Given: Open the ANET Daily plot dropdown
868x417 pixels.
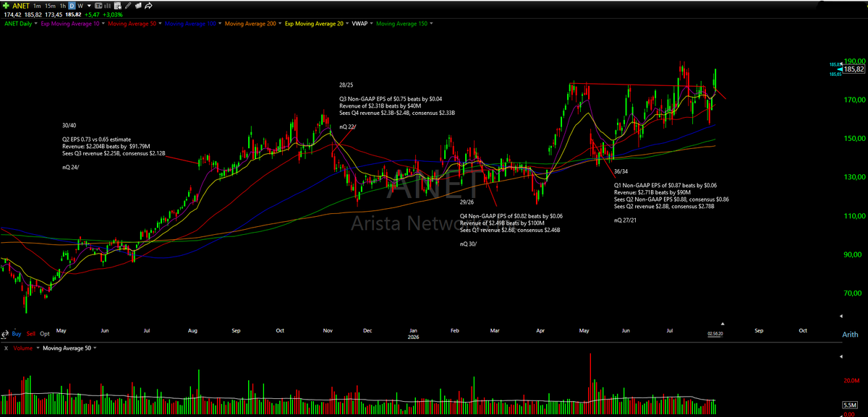Looking at the screenshot, I should (x=36, y=23).
